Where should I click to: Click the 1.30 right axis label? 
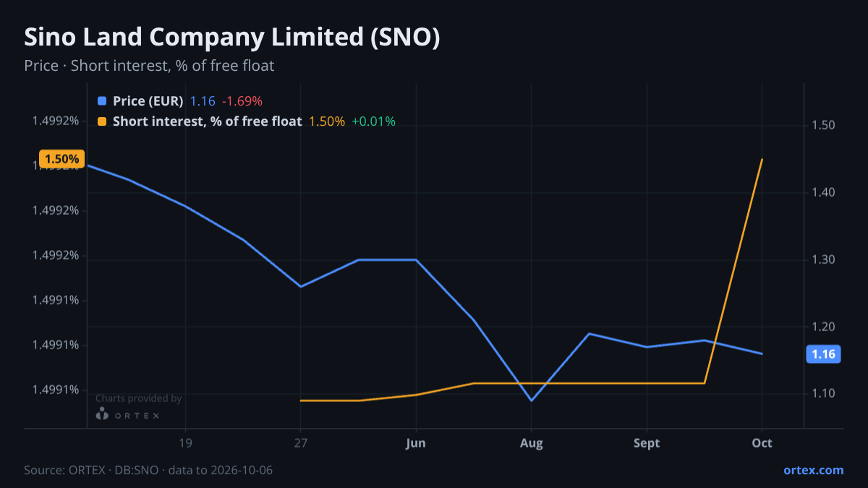(x=824, y=260)
